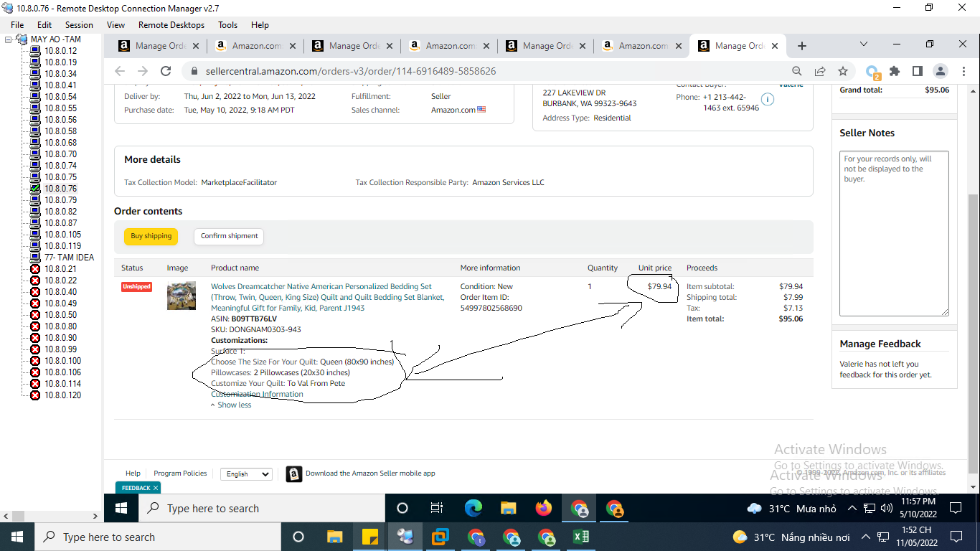The height and width of the screenshot is (551, 980).
Task: Open the Program Policies footer link
Action: pyautogui.click(x=180, y=474)
